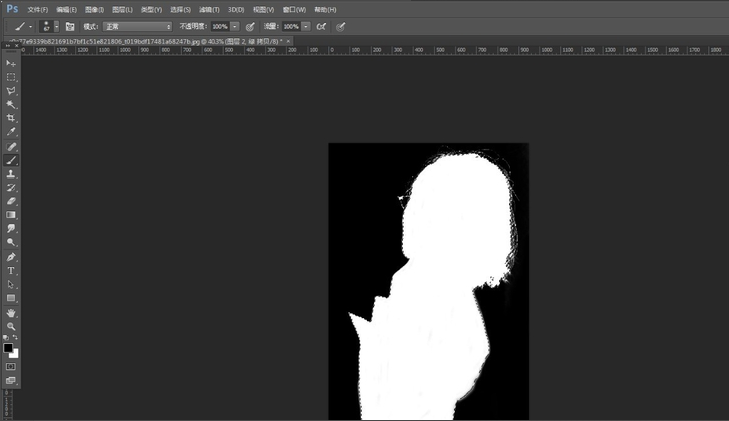Select the Hand tool
The width and height of the screenshot is (729, 421).
click(x=11, y=313)
